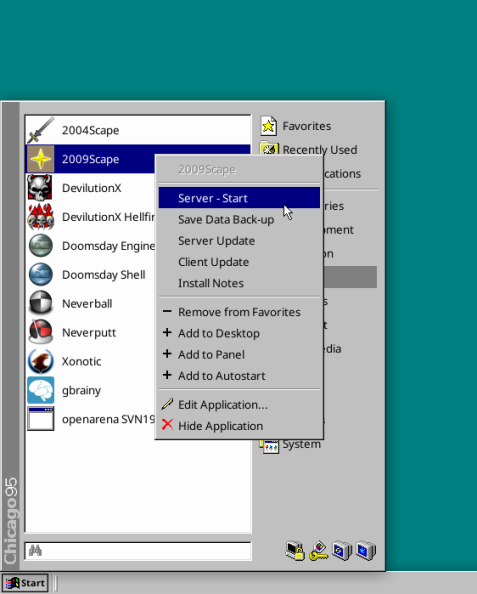Choose Server - Start from context menu
The image size is (477, 594).
coord(239,198)
